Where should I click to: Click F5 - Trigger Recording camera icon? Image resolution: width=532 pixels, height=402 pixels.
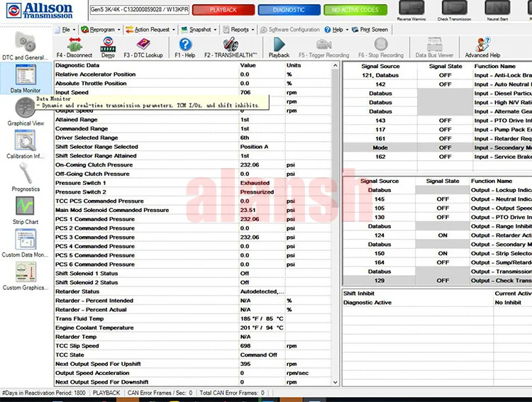coord(323,44)
